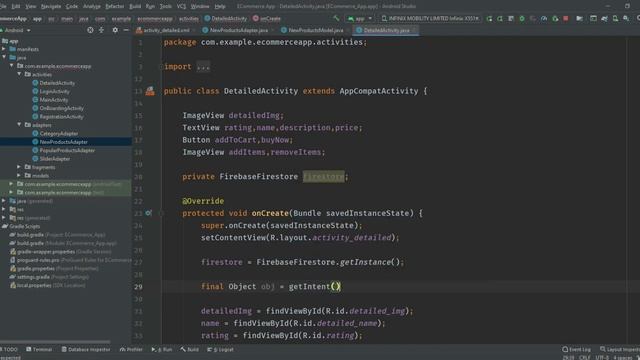This screenshot has width=640, height=360.
Task: Select DetailedActivity in project tree
Action: point(57,83)
